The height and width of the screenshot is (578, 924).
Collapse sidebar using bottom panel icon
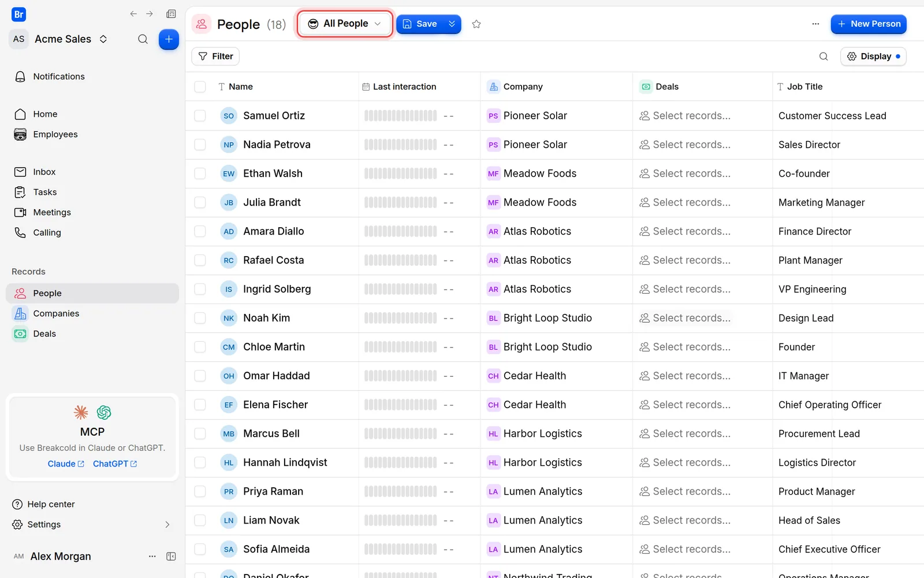[171, 557]
